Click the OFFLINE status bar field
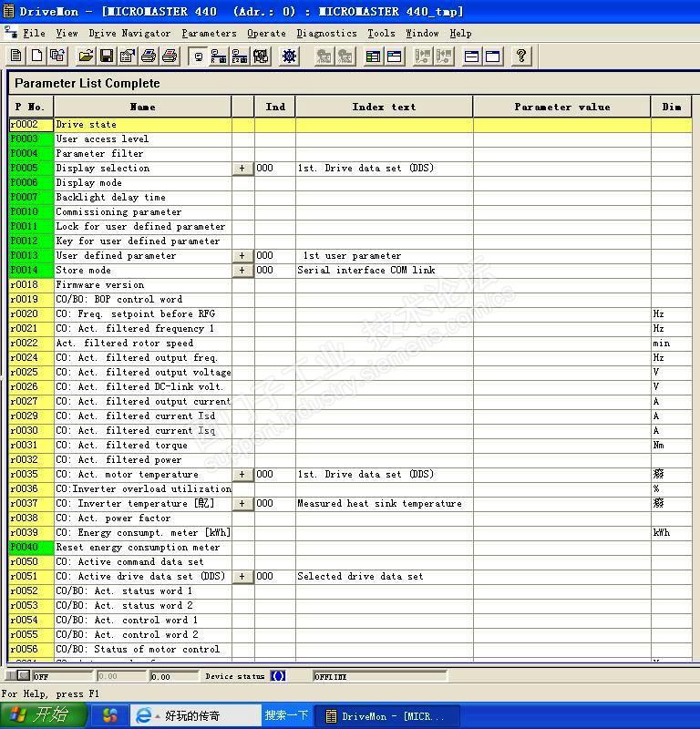 pos(379,676)
